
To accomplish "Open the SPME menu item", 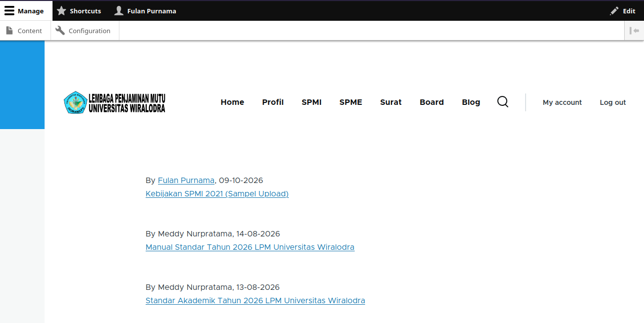I will point(351,102).
